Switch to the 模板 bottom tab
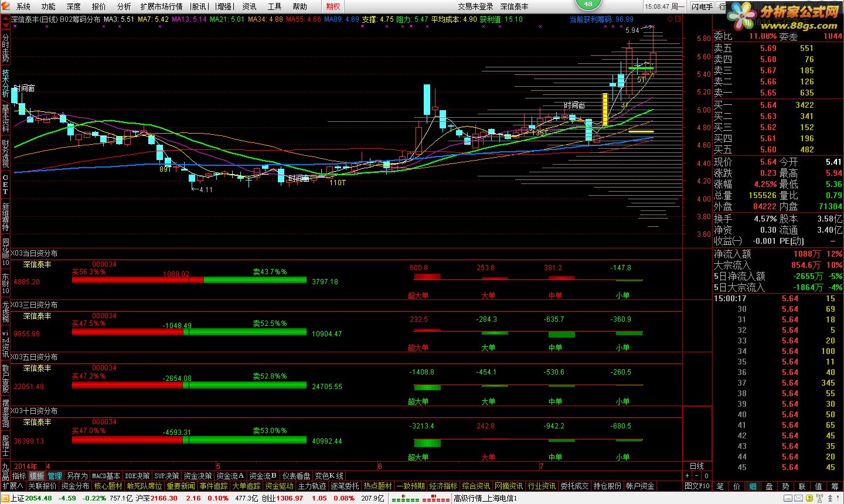The width and height of the screenshot is (844, 504). 37,476
